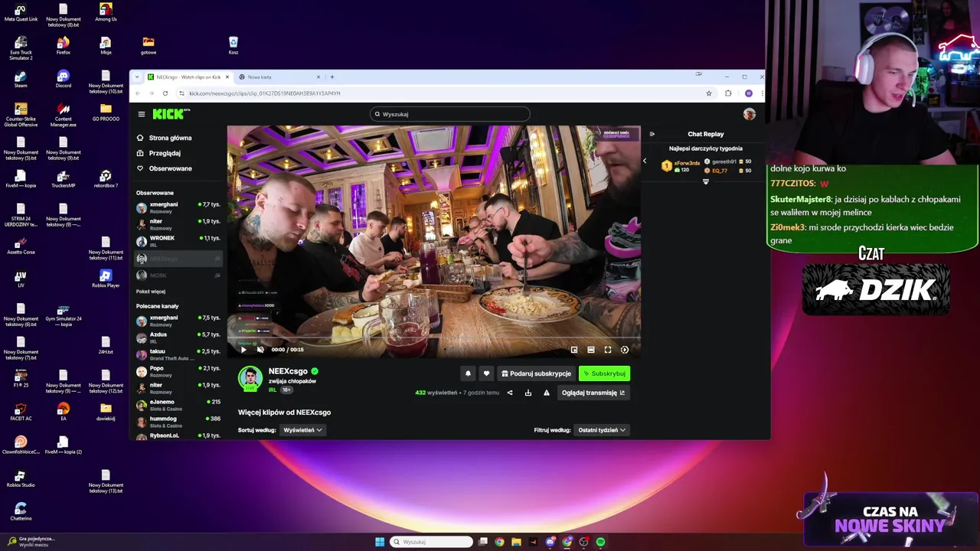Unmute the clip's volume icon
980x551 pixels.
point(260,350)
